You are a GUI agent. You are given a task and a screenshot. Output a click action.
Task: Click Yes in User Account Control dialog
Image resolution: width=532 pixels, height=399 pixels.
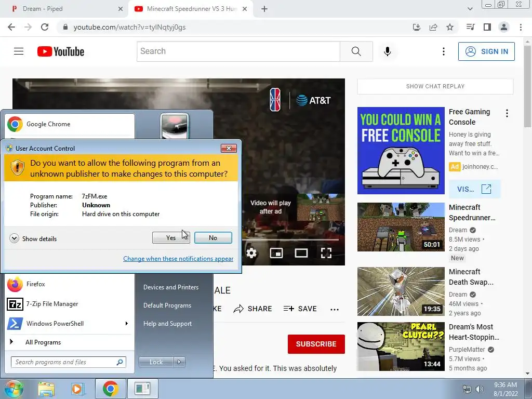pyautogui.click(x=171, y=238)
